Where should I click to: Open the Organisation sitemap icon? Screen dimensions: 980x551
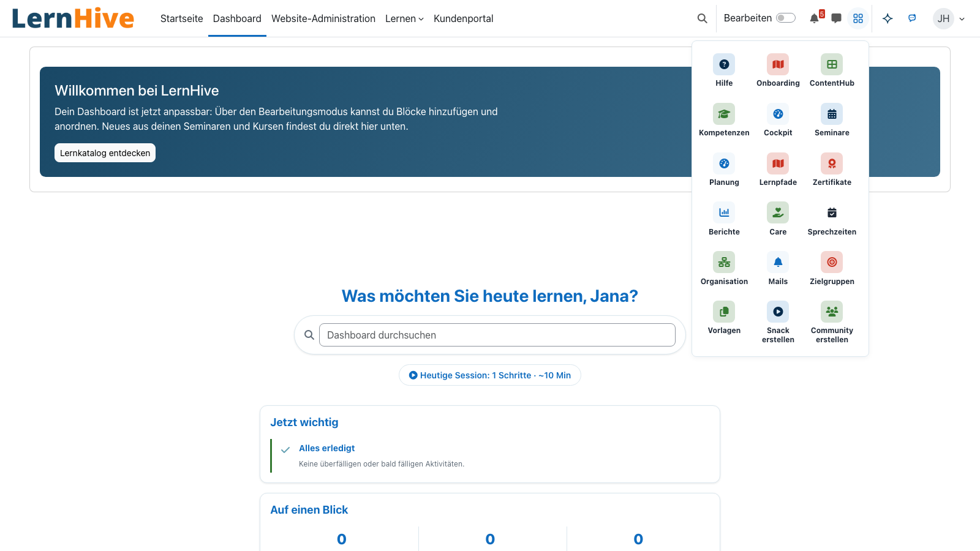724,262
